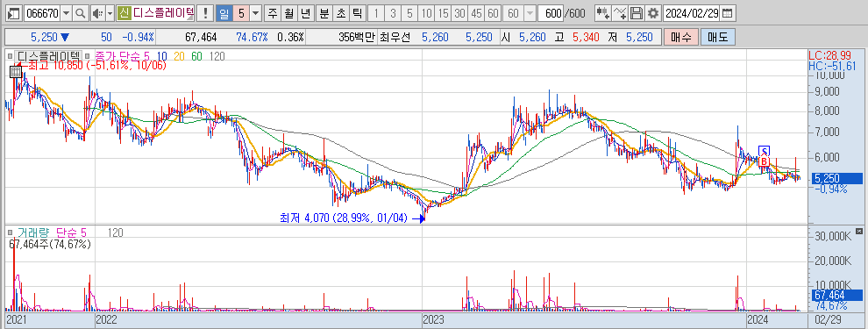Image resolution: width=868 pixels, height=329 pixels.
Task: Click the red B buy signal marker
Action: pyautogui.click(x=764, y=161)
